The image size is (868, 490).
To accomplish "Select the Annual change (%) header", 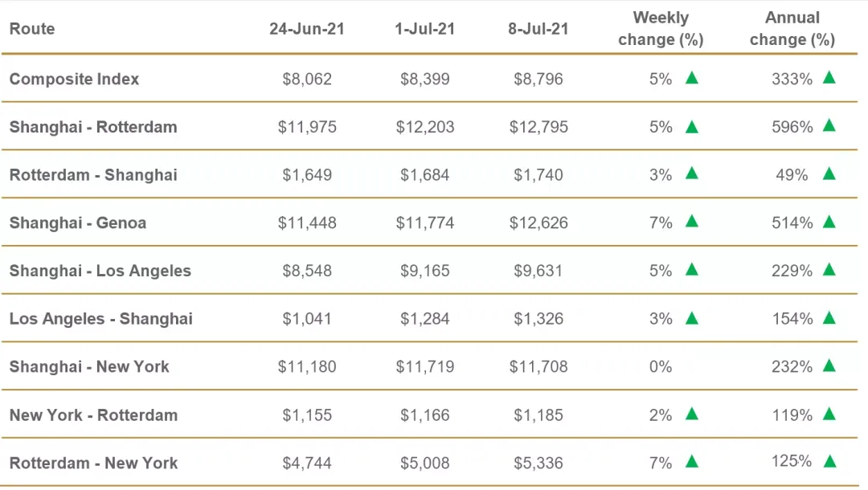I will (792, 28).
